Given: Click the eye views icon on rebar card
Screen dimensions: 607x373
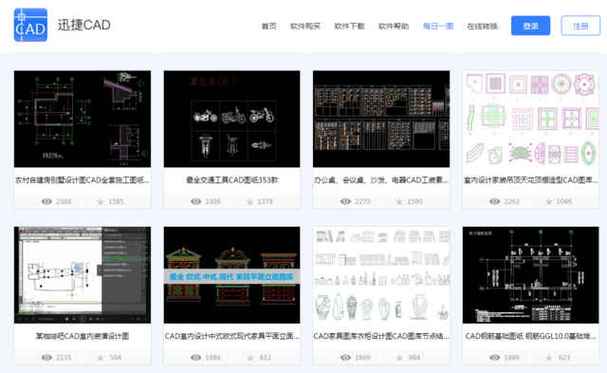Looking at the screenshot, I should [x=495, y=357].
